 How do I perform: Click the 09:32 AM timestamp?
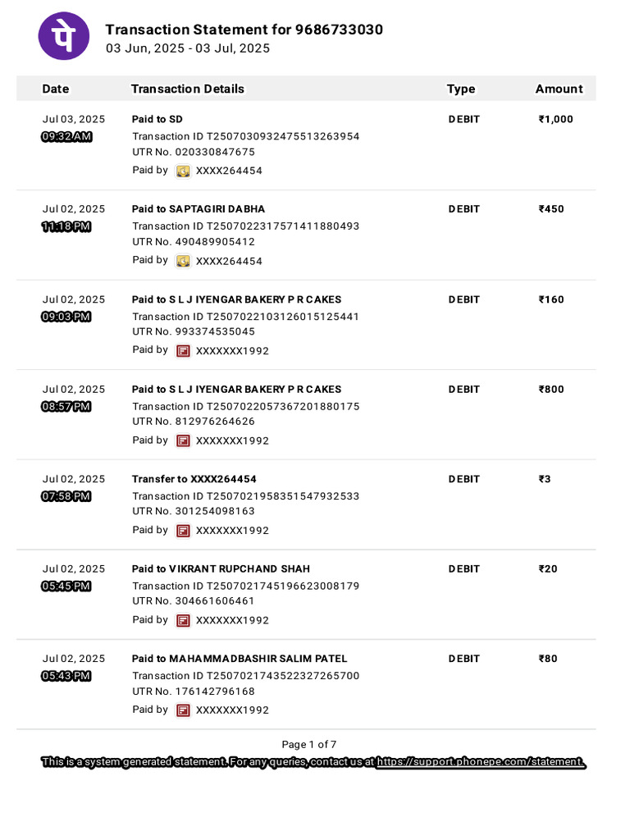pos(66,137)
